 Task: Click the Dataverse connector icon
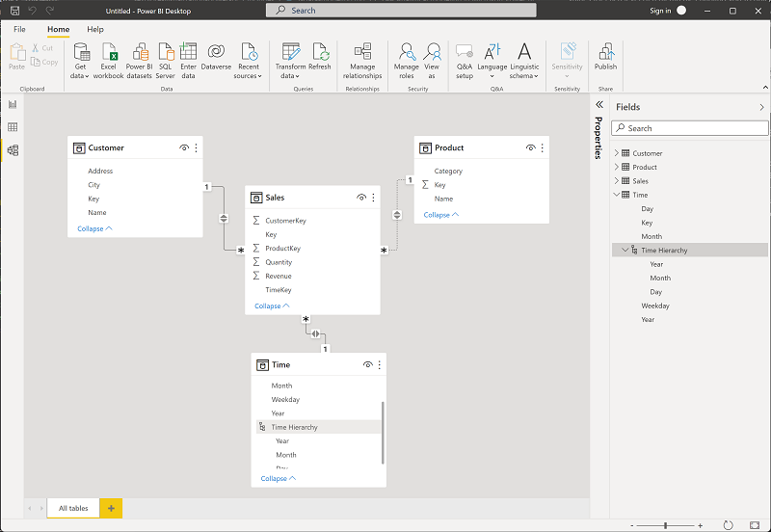point(216,51)
